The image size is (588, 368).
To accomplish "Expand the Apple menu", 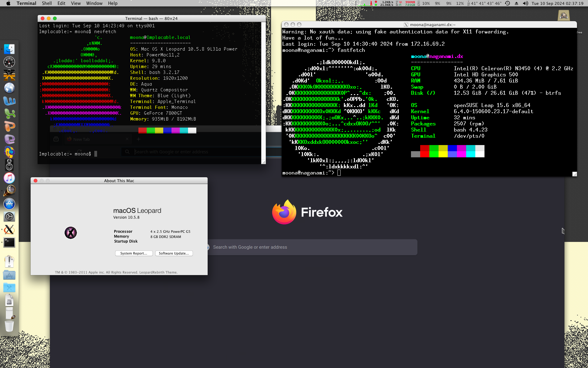I will (x=8, y=3).
